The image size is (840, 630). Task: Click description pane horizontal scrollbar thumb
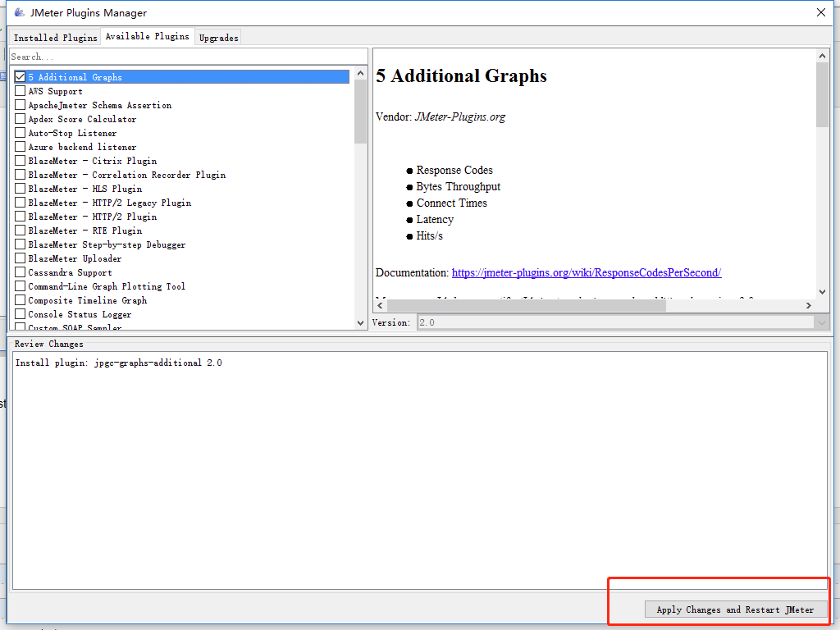pos(526,305)
